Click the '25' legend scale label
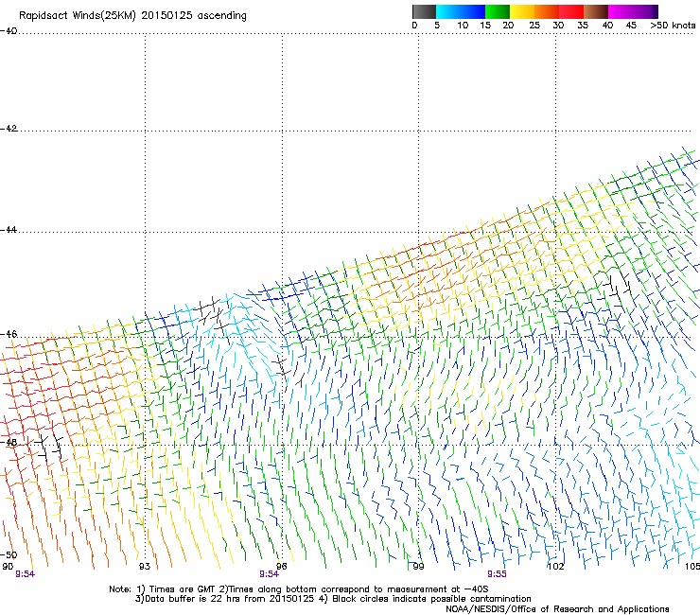This screenshot has width=700, height=615. (x=534, y=26)
